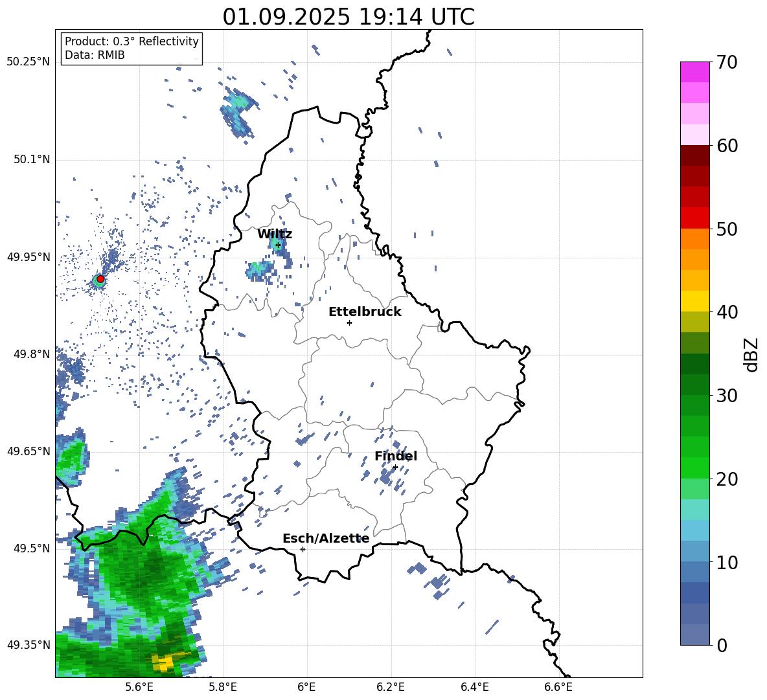This screenshot has width=767, height=700.
Task: Click the colorbar 30 tick label
Action: (727, 396)
